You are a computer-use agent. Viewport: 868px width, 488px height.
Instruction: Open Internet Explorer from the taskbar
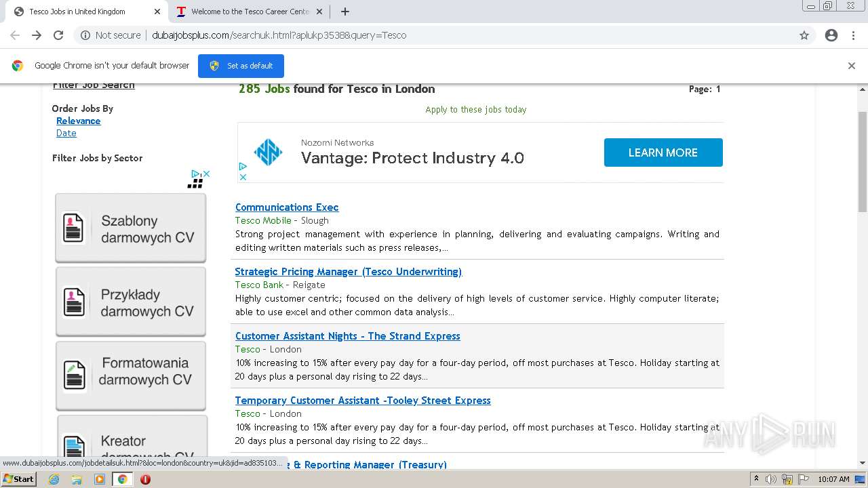(x=54, y=479)
